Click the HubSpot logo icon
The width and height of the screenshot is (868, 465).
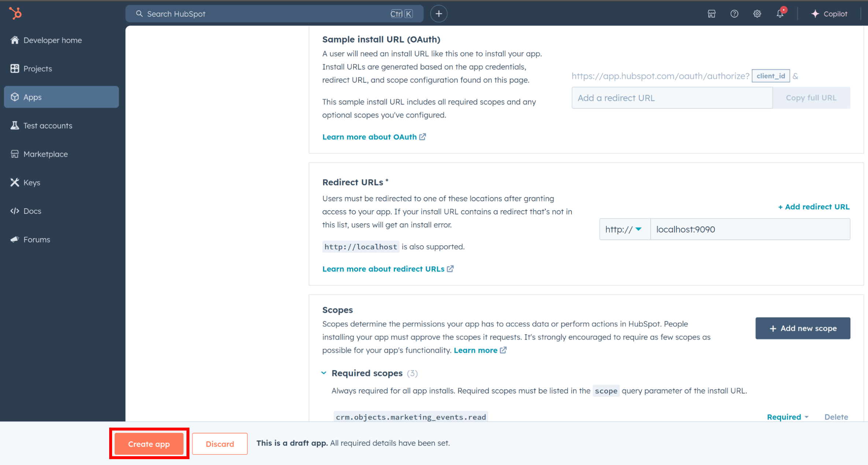pyautogui.click(x=15, y=13)
